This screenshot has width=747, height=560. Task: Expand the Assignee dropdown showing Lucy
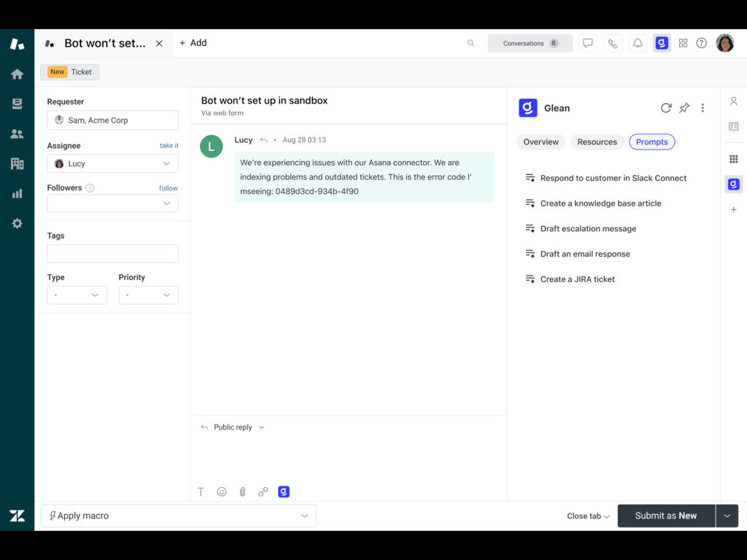(x=112, y=164)
